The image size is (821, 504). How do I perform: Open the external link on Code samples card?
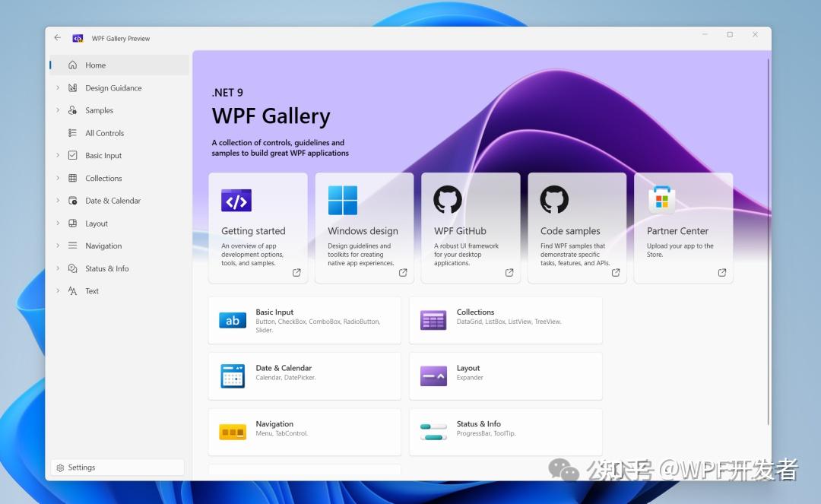[616, 272]
